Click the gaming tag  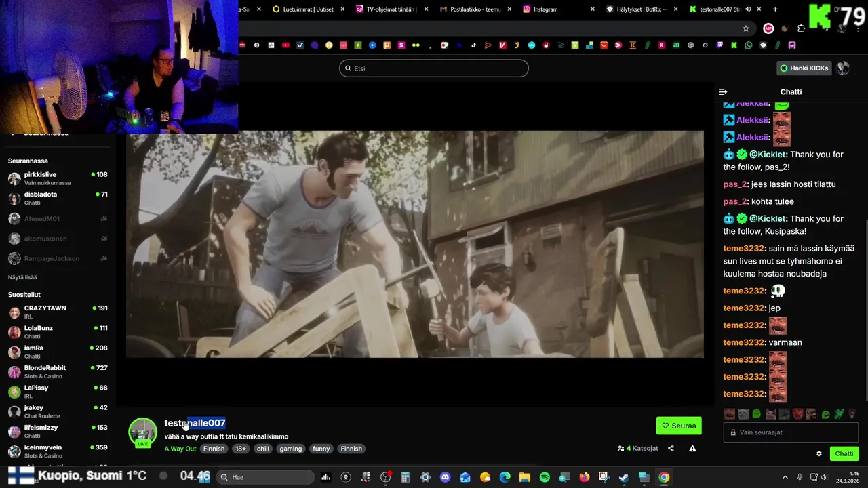[x=290, y=449]
